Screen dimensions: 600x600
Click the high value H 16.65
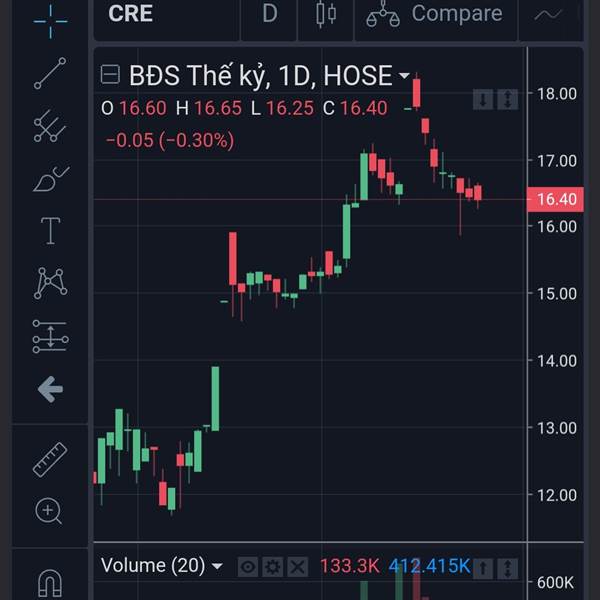point(209,108)
